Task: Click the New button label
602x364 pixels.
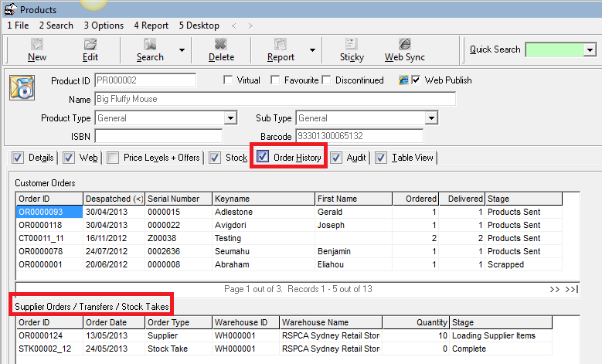Action: (x=37, y=57)
